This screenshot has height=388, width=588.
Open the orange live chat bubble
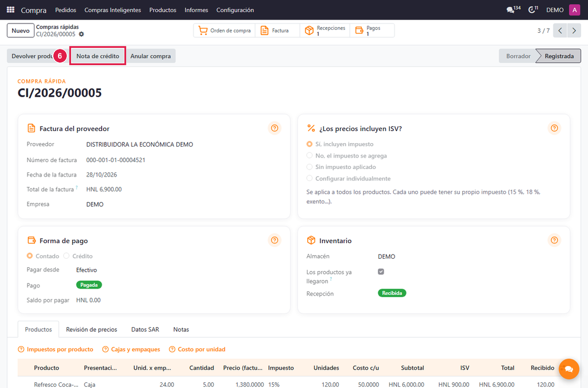pos(568,369)
